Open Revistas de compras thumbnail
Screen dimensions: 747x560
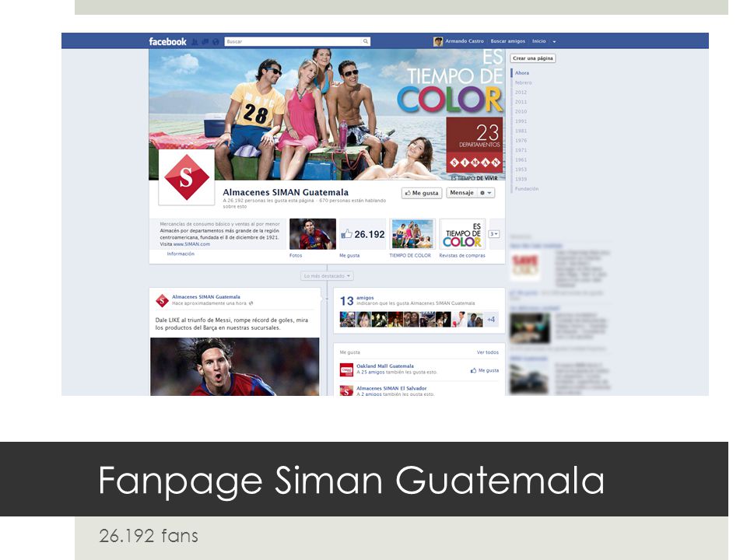tap(462, 234)
